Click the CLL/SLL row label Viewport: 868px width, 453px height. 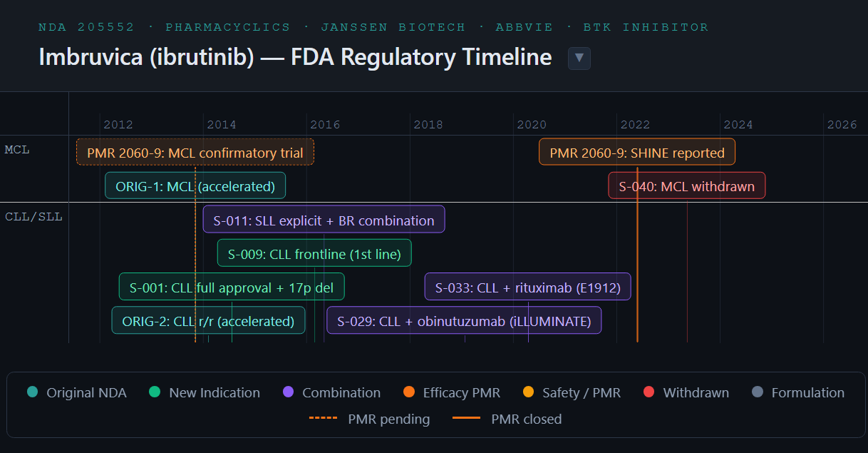33,216
